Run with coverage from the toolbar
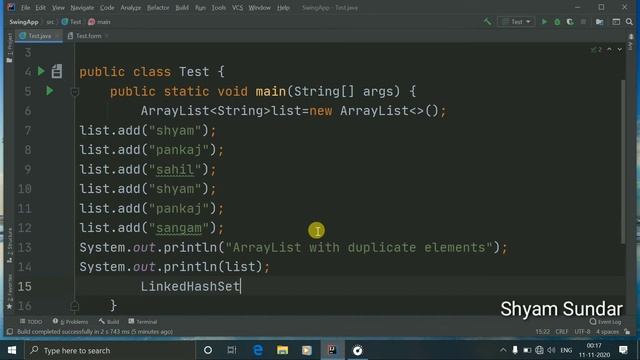 click(x=570, y=22)
